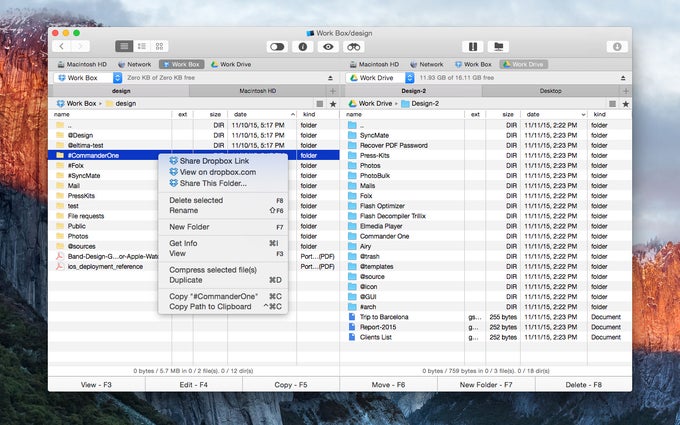The width and height of the screenshot is (680, 425).
Task: Click the star favorites icon in right pane
Action: (626, 103)
